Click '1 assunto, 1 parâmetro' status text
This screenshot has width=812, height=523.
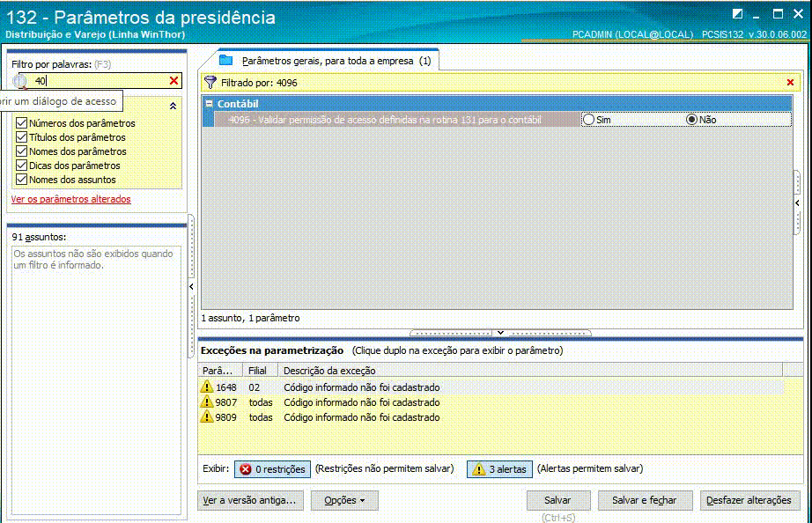[251, 318]
